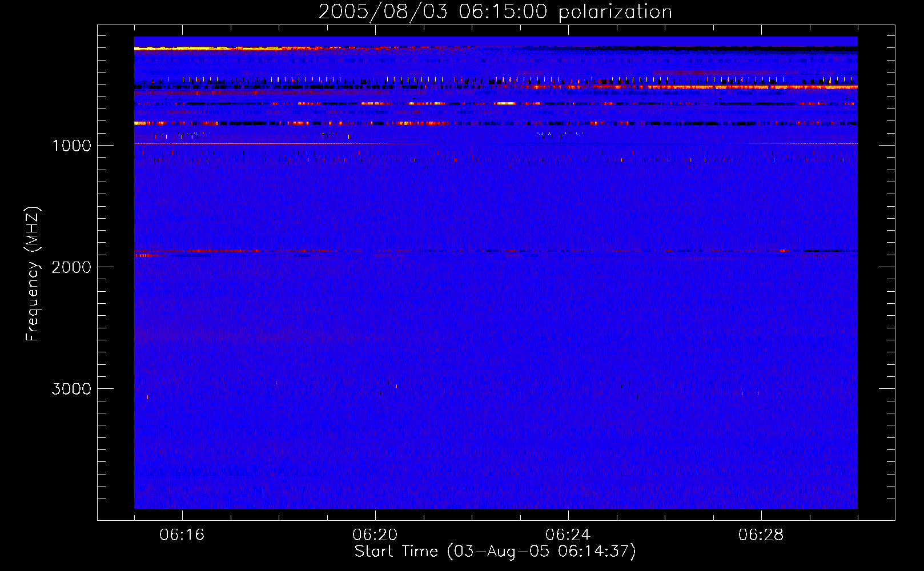Click the 'Frequency (MHZ)' axis label
924x571 pixels.
point(33,274)
